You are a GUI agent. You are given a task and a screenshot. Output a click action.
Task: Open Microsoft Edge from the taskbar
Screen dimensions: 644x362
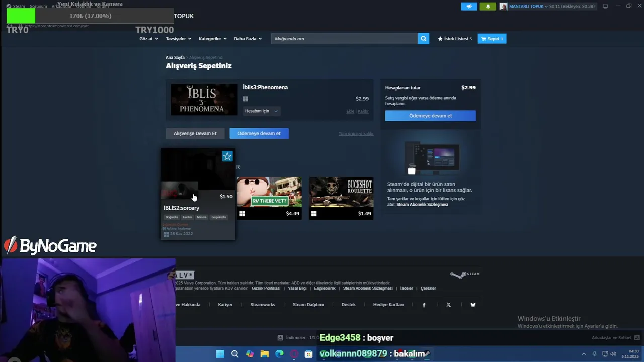pyautogui.click(x=279, y=354)
